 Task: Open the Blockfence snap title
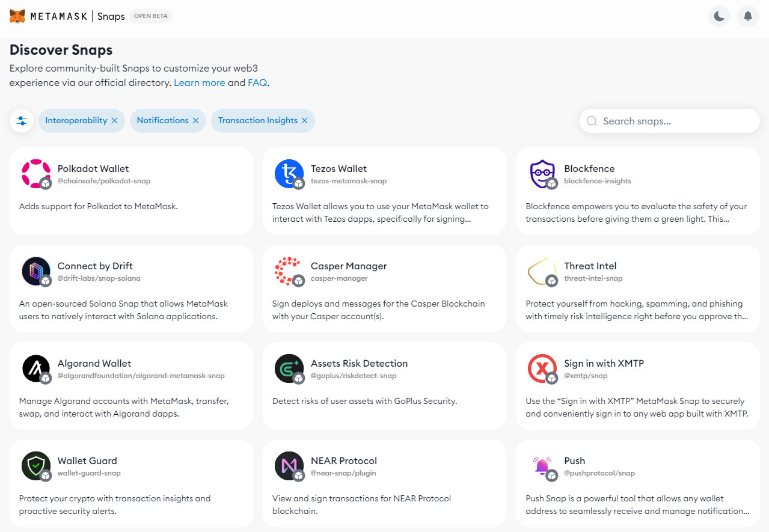tap(589, 169)
